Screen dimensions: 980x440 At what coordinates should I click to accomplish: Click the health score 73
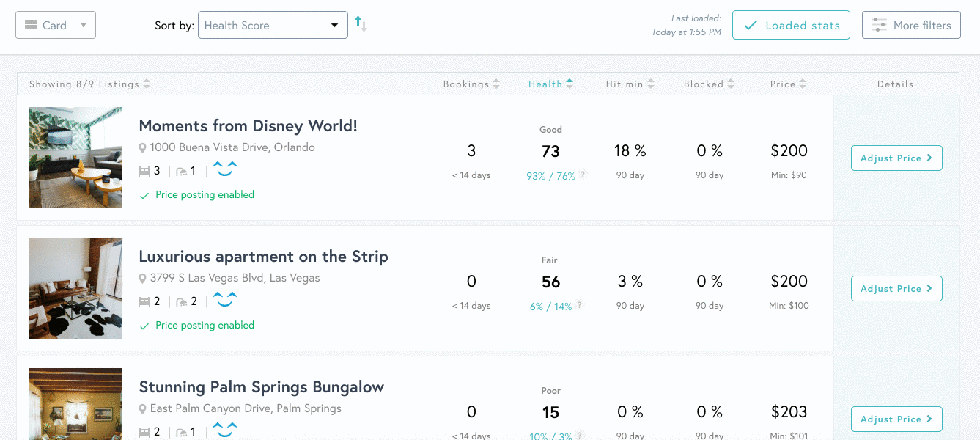pyautogui.click(x=550, y=152)
